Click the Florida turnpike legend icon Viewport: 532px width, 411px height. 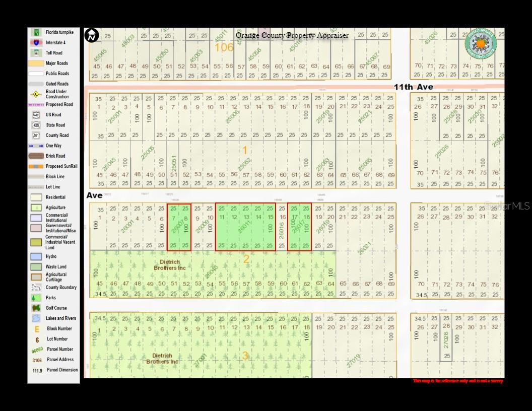36,32
